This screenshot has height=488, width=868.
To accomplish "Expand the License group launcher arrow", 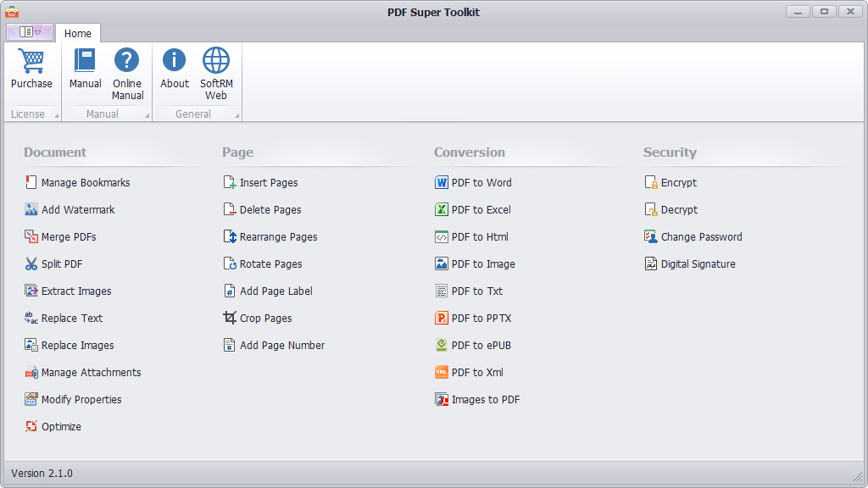I will pyautogui.click(x=57, y=115).
